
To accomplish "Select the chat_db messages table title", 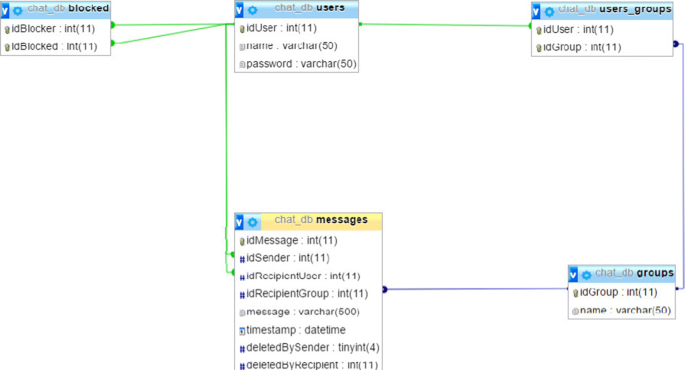I will point(321,220).
